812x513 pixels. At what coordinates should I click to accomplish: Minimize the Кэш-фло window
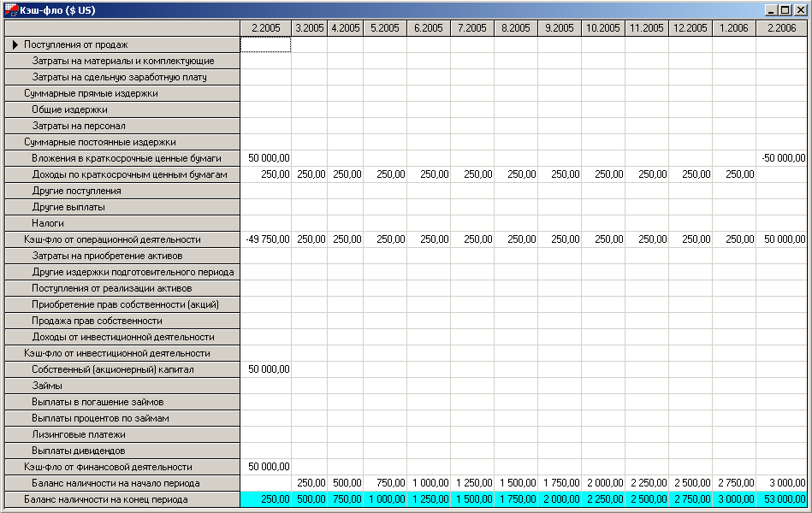(x=772, y=10)
